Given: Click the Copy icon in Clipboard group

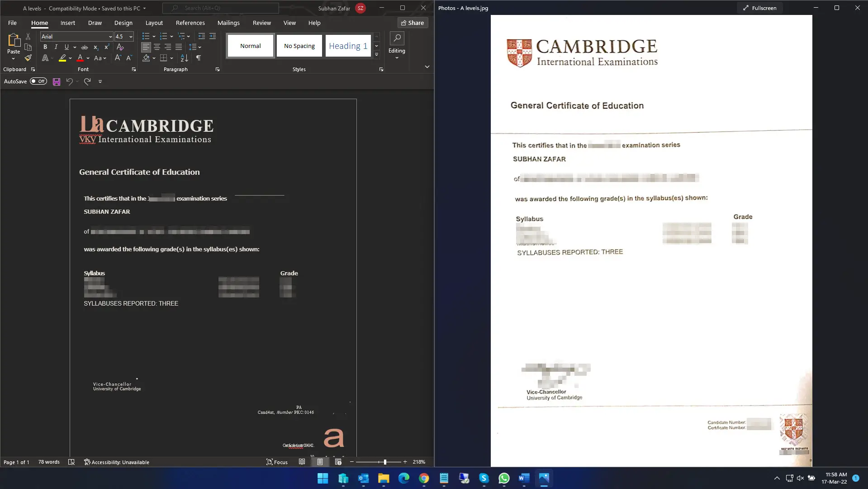Looking at the screenshot, I should [x=28, y=47].
